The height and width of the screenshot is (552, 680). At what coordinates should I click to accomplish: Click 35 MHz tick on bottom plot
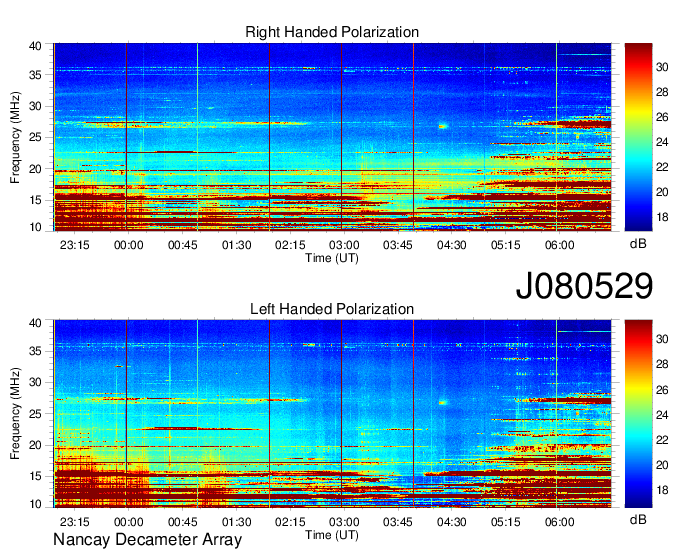tap(36, 351)
